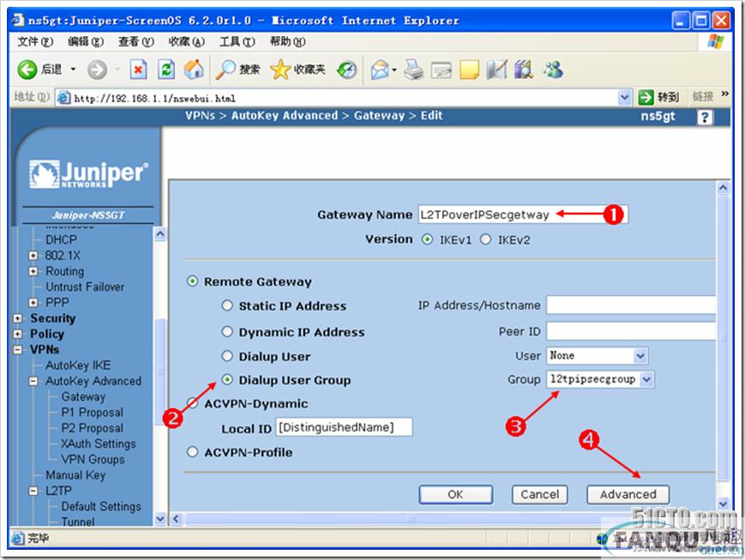This screenshot has height=560, width=745.
Task: Open the XAuth Settings tree link
Action: pos(99,444)
